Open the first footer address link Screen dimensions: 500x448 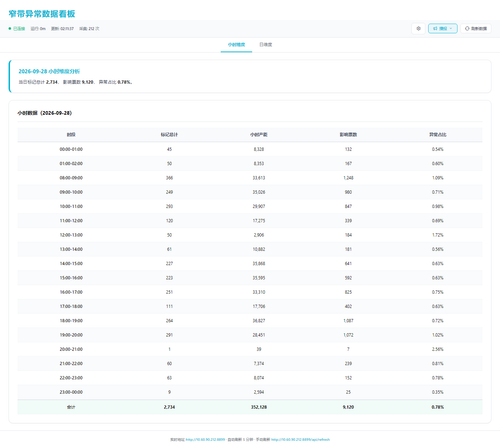pos(205,440)
